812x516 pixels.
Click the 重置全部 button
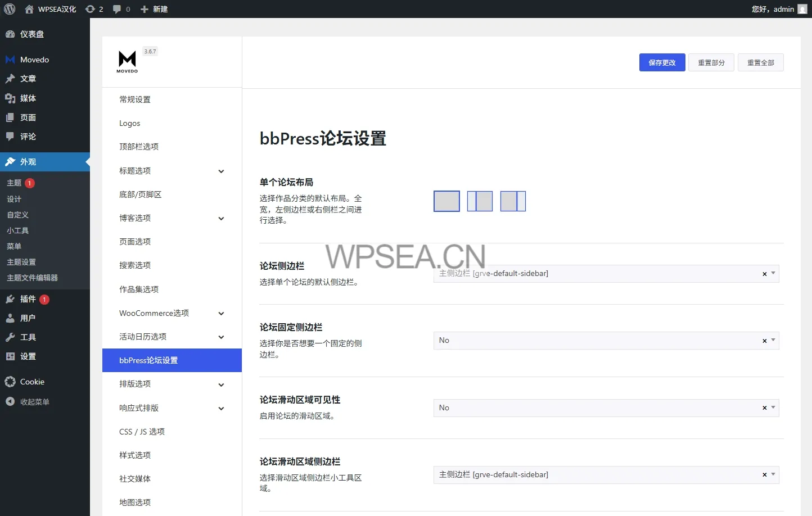[760, 62]
